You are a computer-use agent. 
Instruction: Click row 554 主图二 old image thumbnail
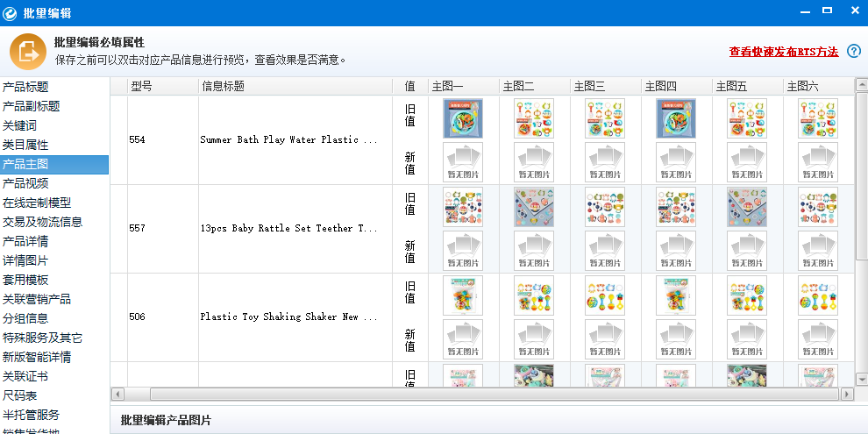tap(534, 118)
